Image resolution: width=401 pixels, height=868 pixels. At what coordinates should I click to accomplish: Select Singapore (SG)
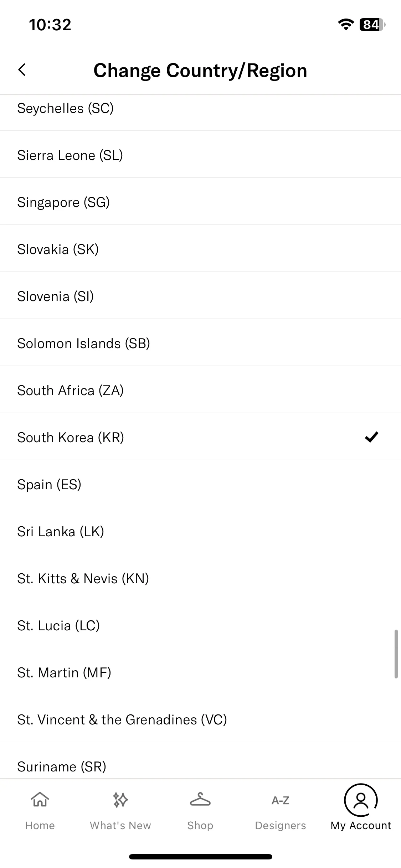click(x=200, y=201)
